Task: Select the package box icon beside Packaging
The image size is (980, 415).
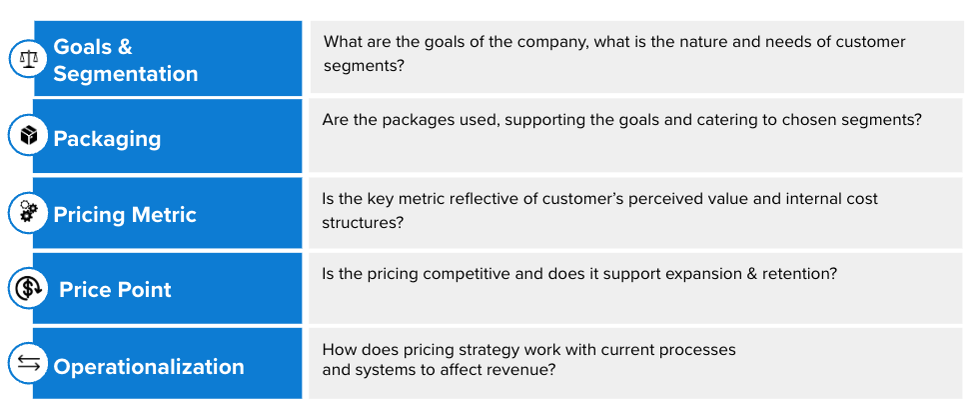Action: pyautogui.click(x=27, y=135)
